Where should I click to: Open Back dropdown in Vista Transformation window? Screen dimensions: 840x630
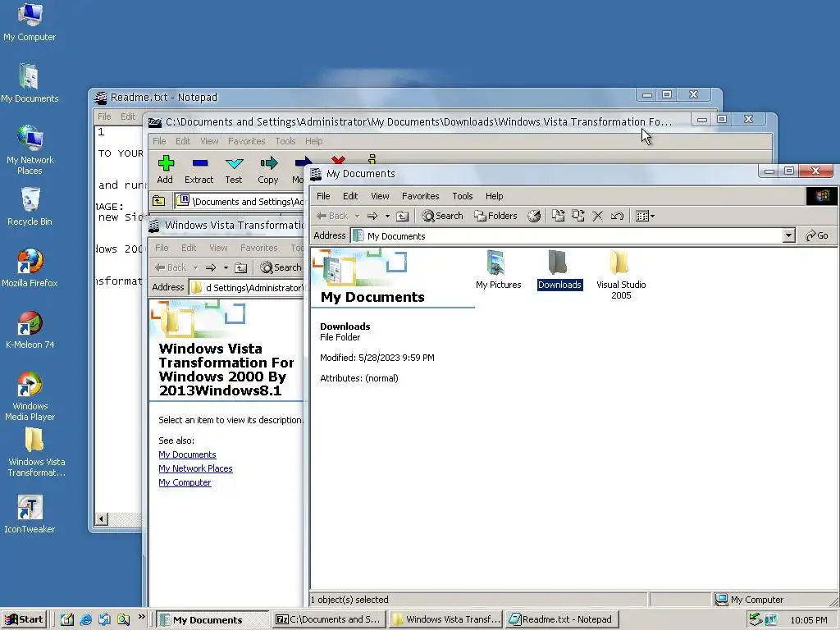coord(196,267)
